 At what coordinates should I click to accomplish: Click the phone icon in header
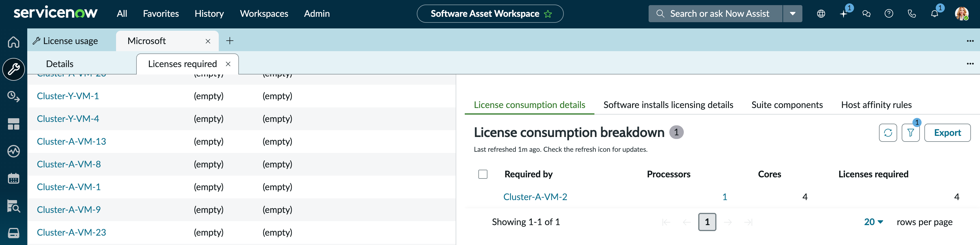pos(912,14)
